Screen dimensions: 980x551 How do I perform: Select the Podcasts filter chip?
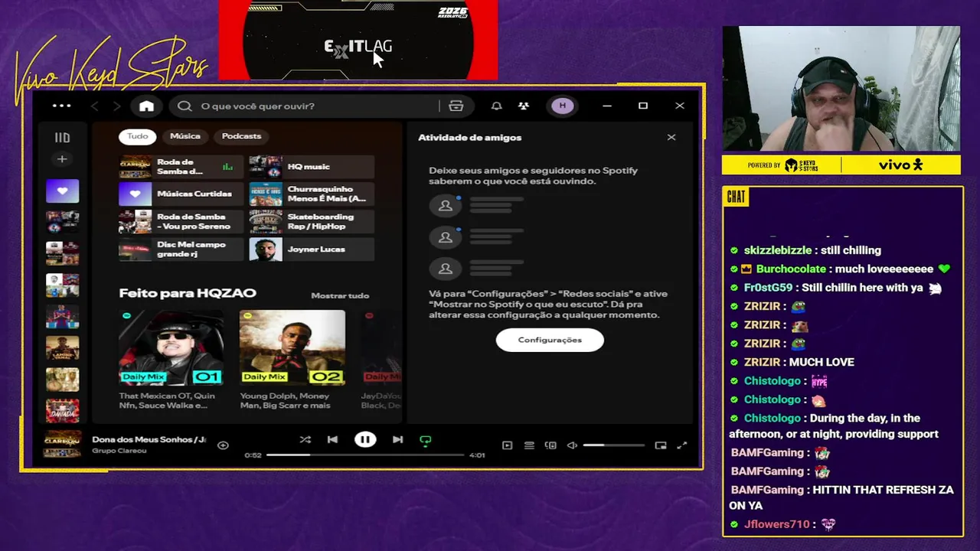(241, 136)
